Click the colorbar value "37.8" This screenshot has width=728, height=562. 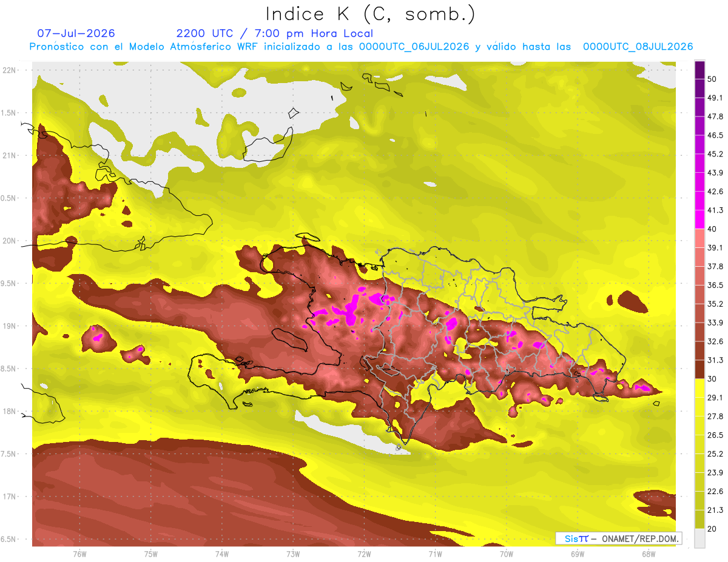click(715, 266)
